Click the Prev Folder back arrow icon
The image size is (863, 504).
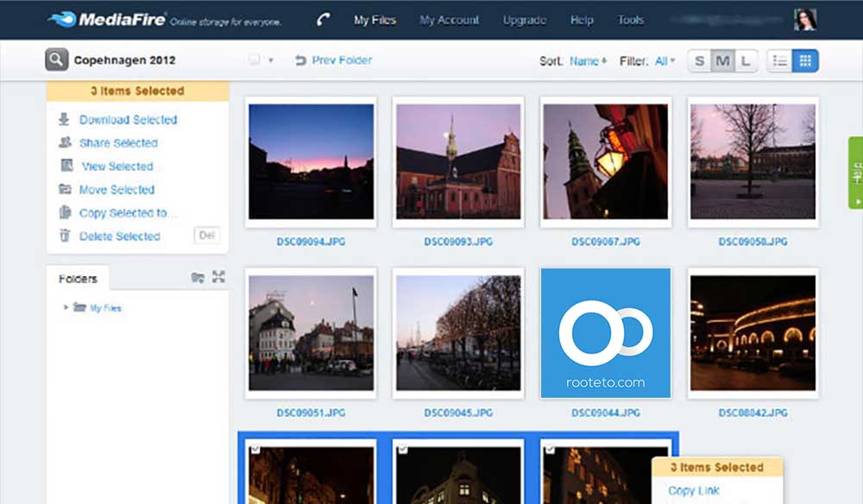(x=300, y=60)
